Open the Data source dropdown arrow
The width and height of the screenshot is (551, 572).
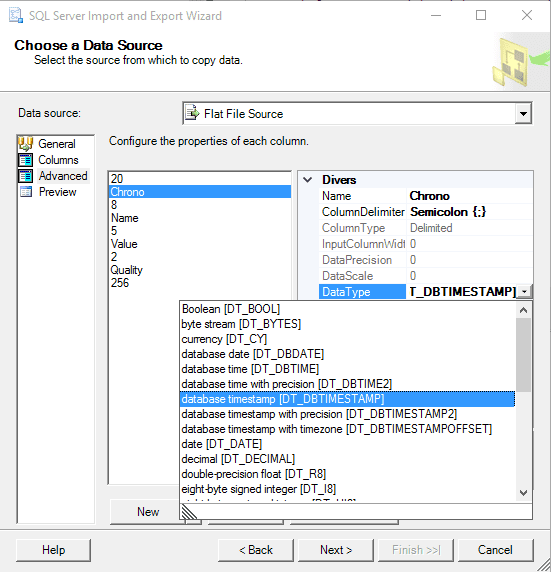click(x=523, y=113)
